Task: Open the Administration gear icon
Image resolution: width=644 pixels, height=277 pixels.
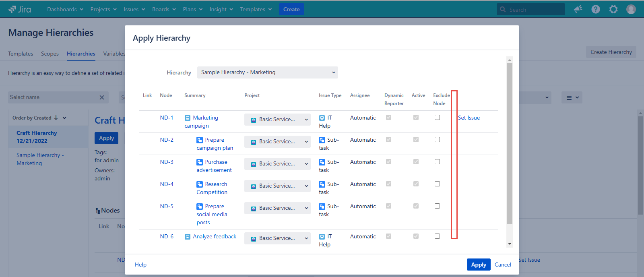Action: [613, 9]
